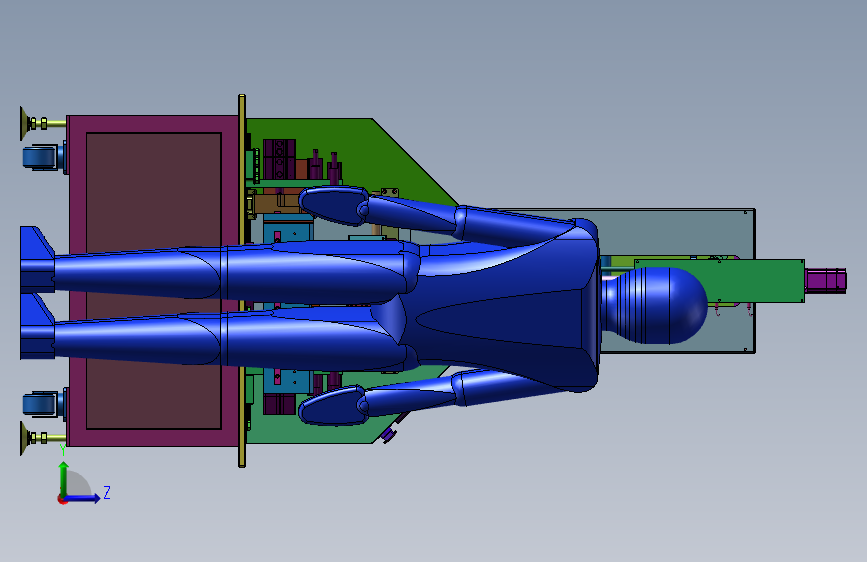Select the mannequin's lower foot
The width and height of the screenshot is (867, 562).
[36, 326]
